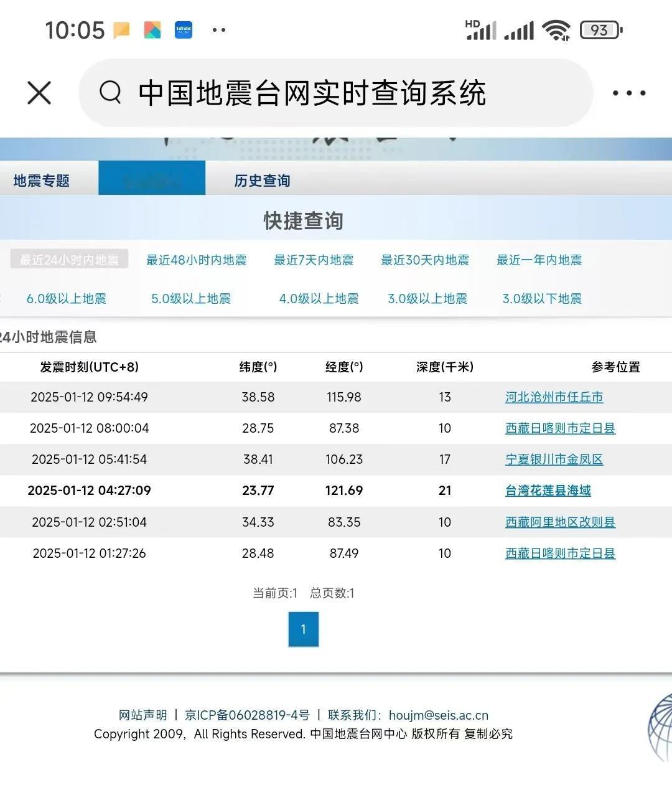Tap the yellow message notification icon
Viewport: 672px width, 800px height.
(x=122, y=29)
